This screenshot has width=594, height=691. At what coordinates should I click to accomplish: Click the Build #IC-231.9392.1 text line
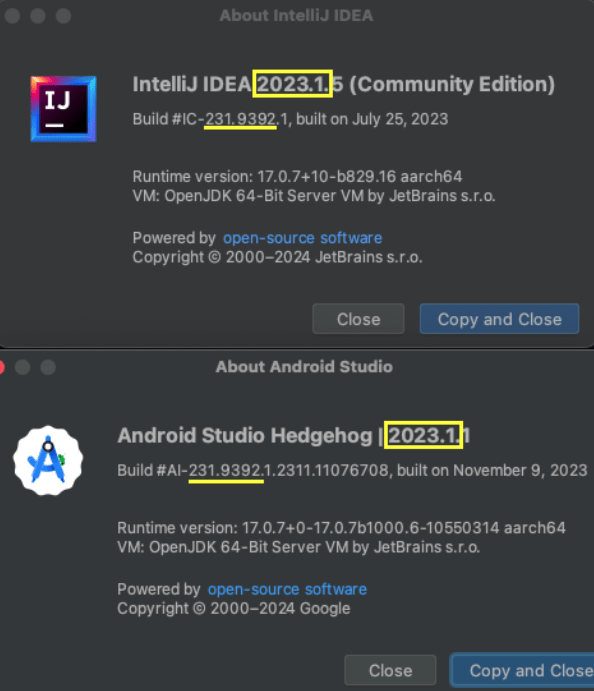290,119
